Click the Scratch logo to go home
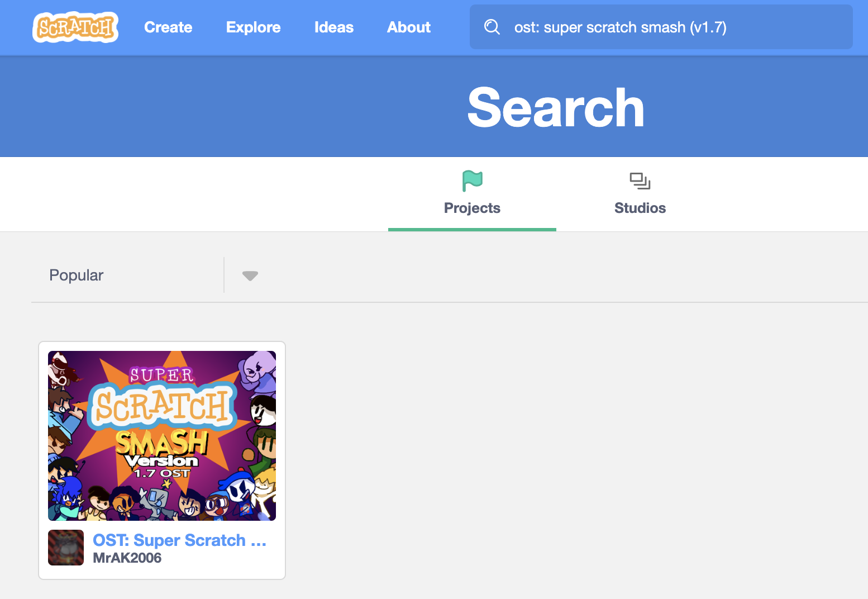 [x=75, y=27]
